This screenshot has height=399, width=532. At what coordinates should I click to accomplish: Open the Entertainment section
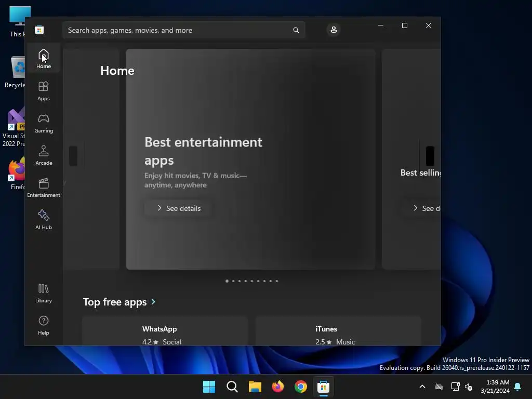44,188
